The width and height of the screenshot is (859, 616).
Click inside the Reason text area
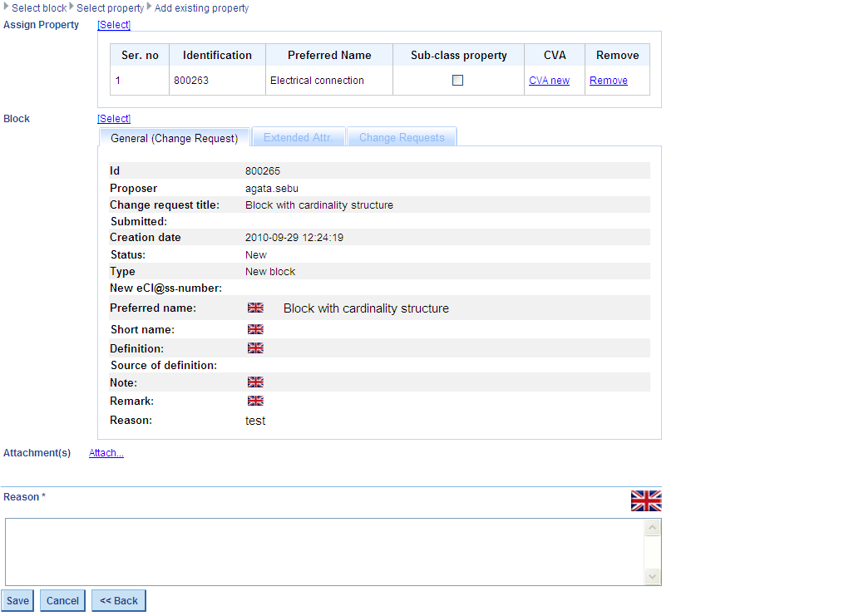(324, 552)
